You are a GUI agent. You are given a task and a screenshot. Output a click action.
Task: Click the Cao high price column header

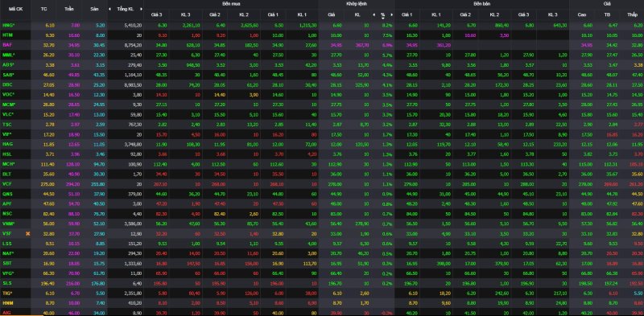[581, 14]
